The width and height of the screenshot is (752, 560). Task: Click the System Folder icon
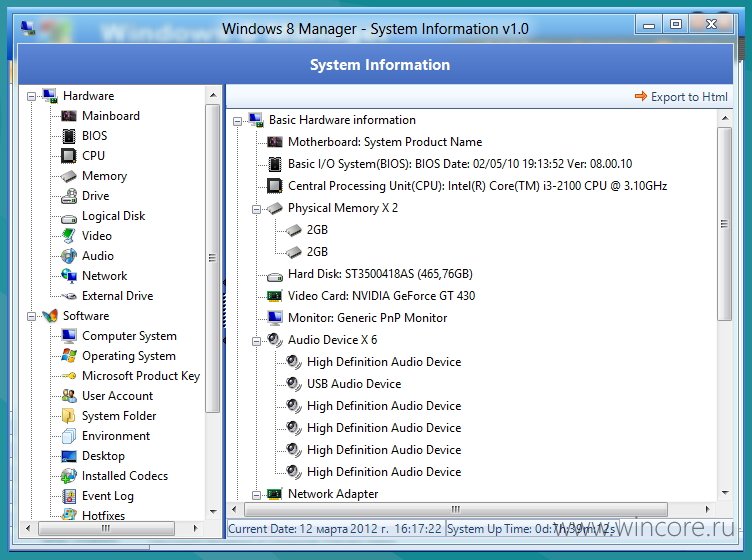pyautogui.click(x=69, y=416)
